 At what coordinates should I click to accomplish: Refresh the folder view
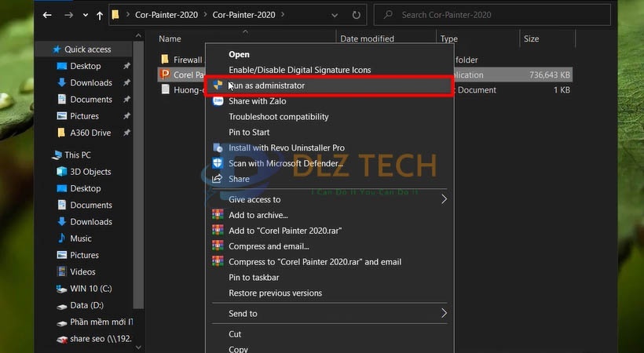[356, 15]
